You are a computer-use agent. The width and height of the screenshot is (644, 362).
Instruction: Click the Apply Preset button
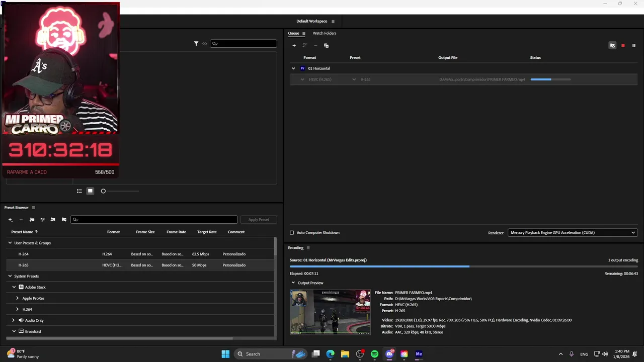point(259,220)
